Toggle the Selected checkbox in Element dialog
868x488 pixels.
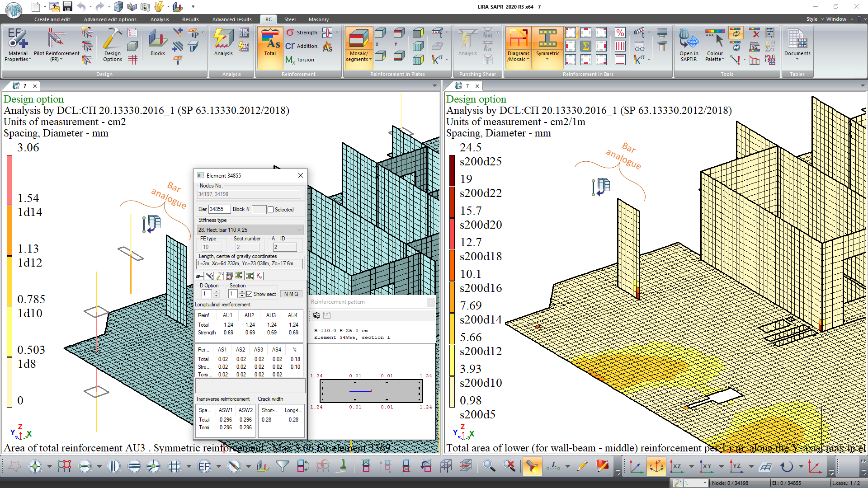[271, 210]
